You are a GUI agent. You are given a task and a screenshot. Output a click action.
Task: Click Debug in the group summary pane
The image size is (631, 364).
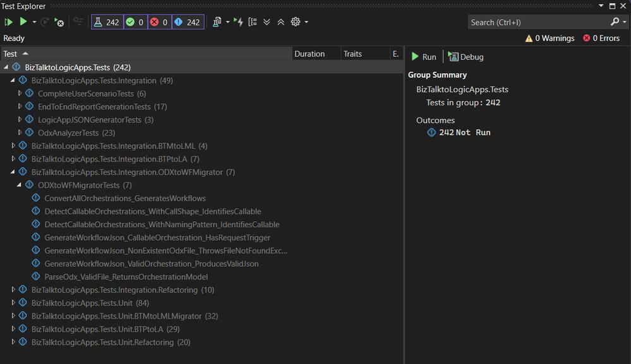(466, 57)
